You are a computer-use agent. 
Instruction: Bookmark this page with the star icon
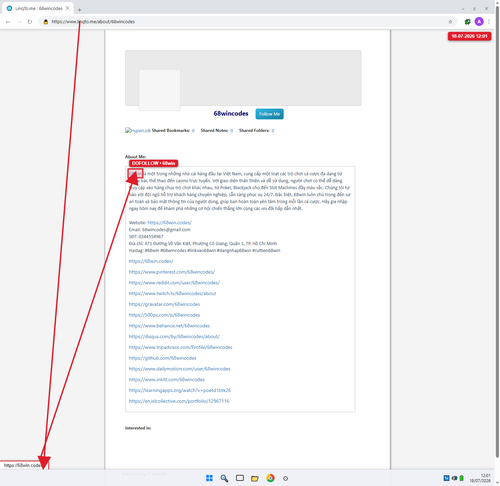pos(450,22)
